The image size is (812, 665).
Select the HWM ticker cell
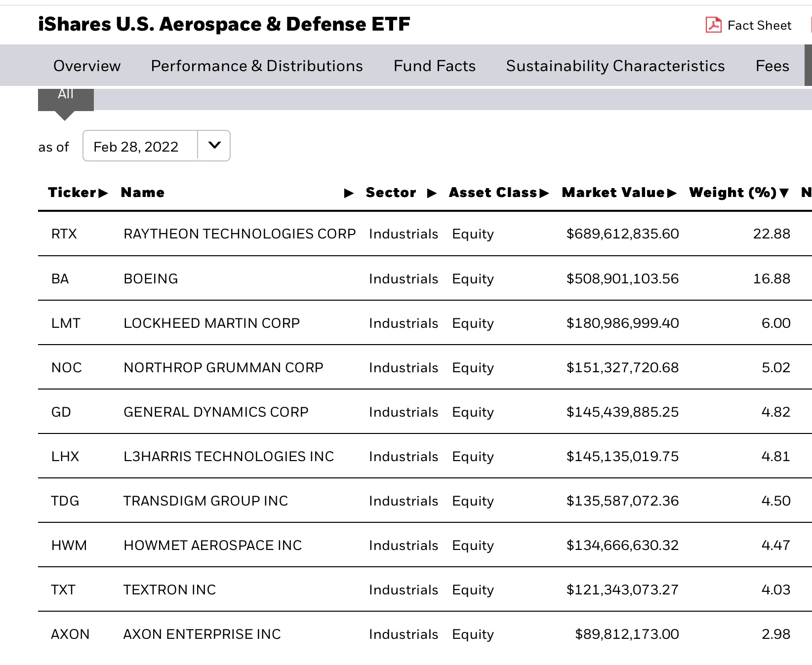69,545
